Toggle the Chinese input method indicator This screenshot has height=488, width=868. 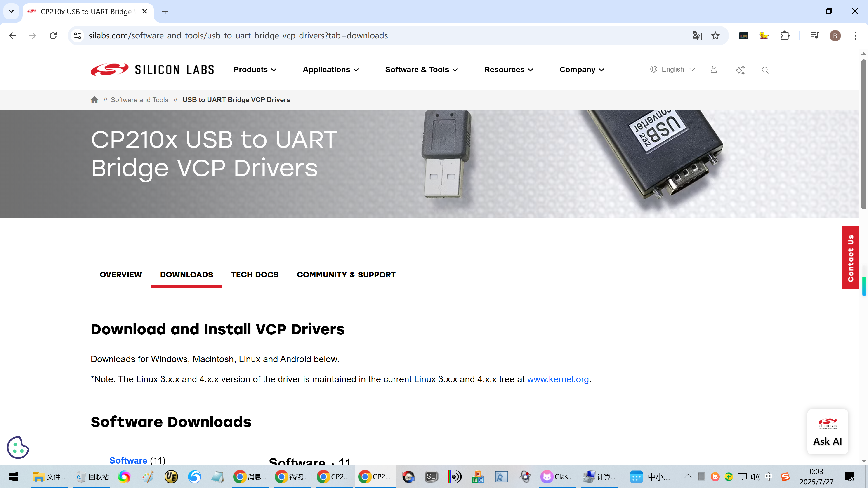tap(769, 476)
